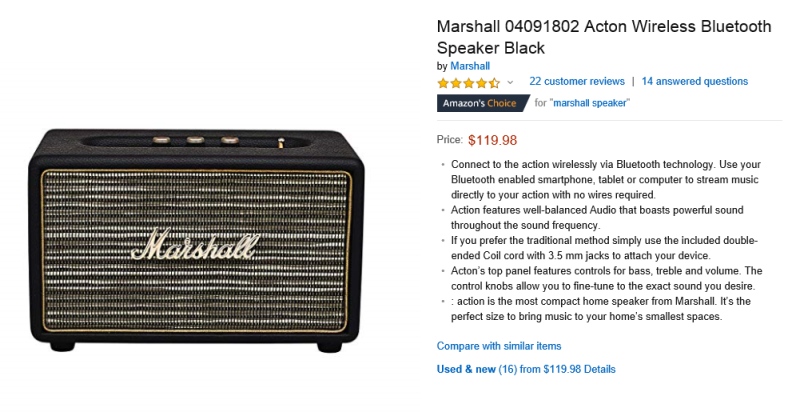
Task: Click the bullet about 3.5 mm jacks
Action: coord(604,248)
